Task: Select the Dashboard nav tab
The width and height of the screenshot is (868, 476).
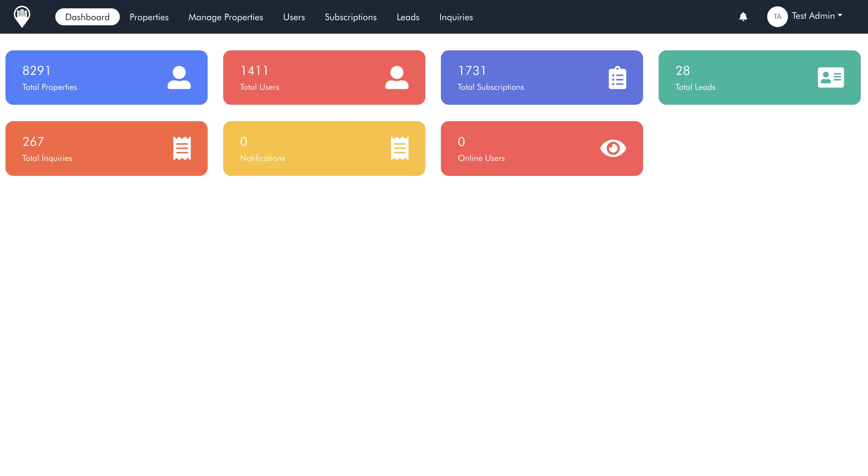Action: pyautogui.click(x=87, y=17)
